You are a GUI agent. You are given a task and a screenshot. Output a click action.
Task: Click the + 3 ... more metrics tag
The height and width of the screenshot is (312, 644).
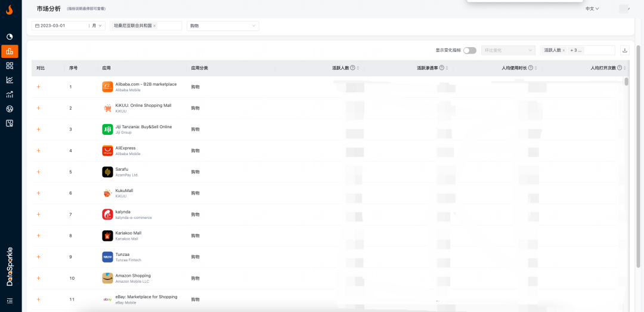[576, 50]
